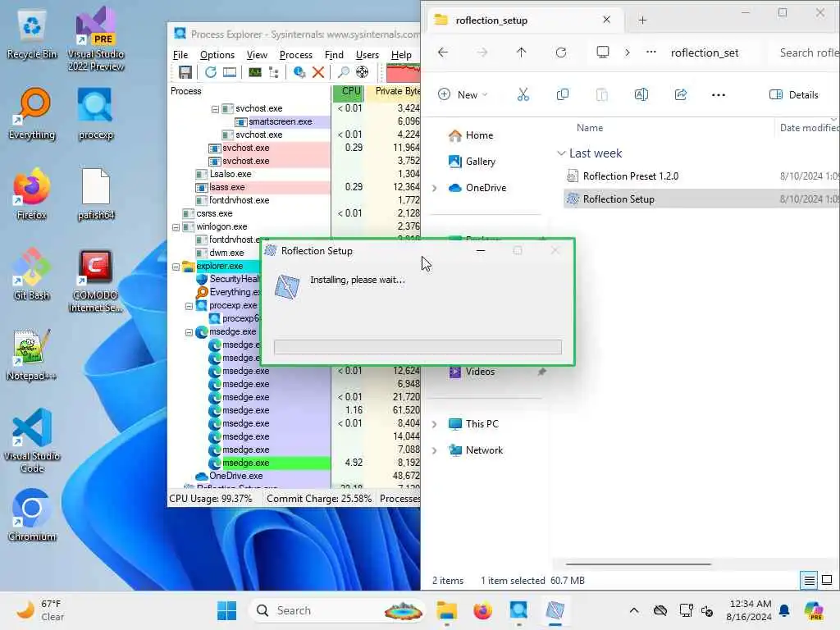Open the File menu in Process Explorer

point(180,55)
